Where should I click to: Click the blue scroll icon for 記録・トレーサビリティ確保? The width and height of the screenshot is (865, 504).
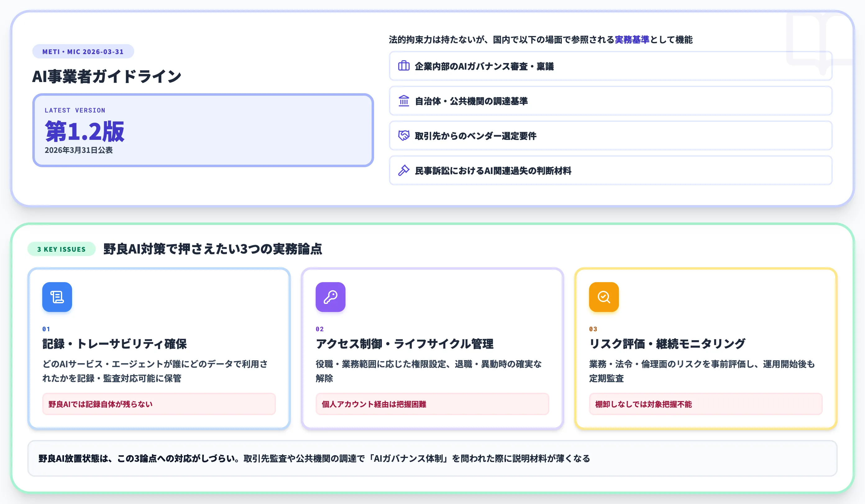[57, 297]
